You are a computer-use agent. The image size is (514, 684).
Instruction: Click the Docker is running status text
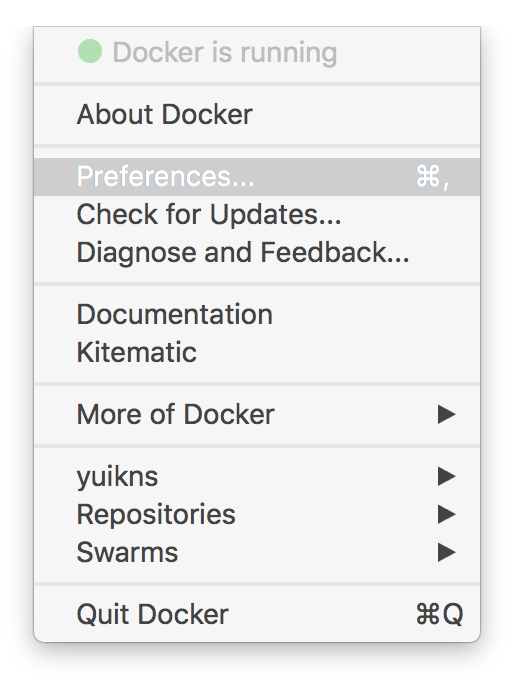coord(225,53)
